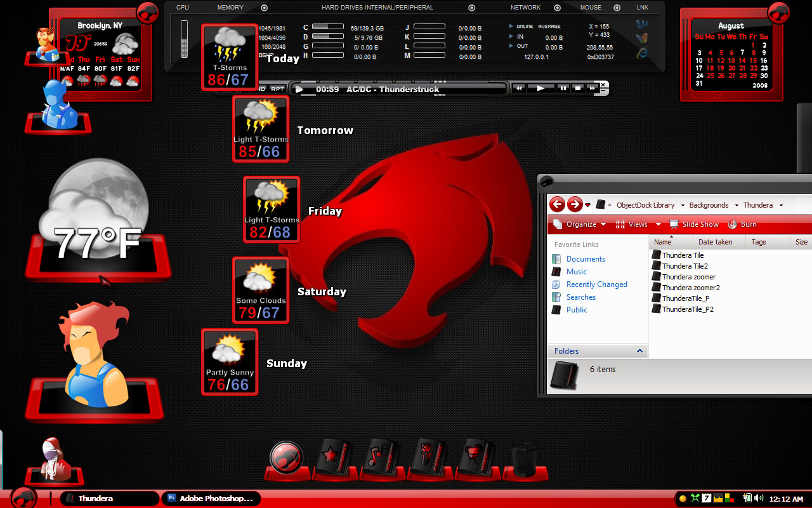Collapse the Folders pane
Viewport: 812px width, 508px height.
tap(639, 351)
